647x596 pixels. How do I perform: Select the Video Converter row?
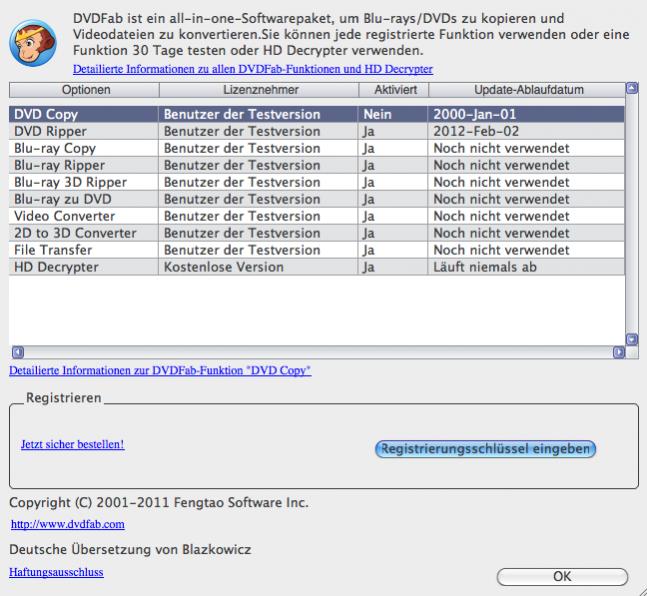click(317, 216)
